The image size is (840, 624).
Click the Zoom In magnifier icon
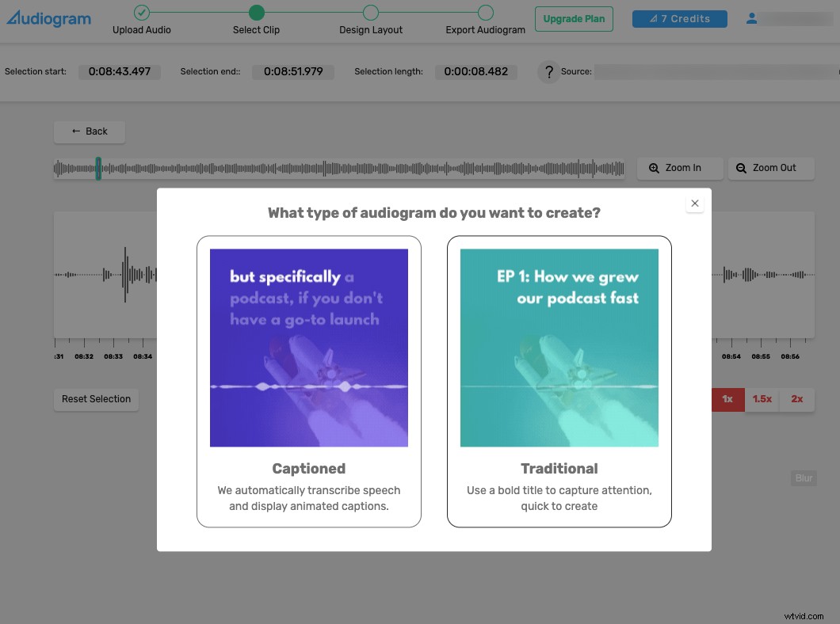pos(655,168)
